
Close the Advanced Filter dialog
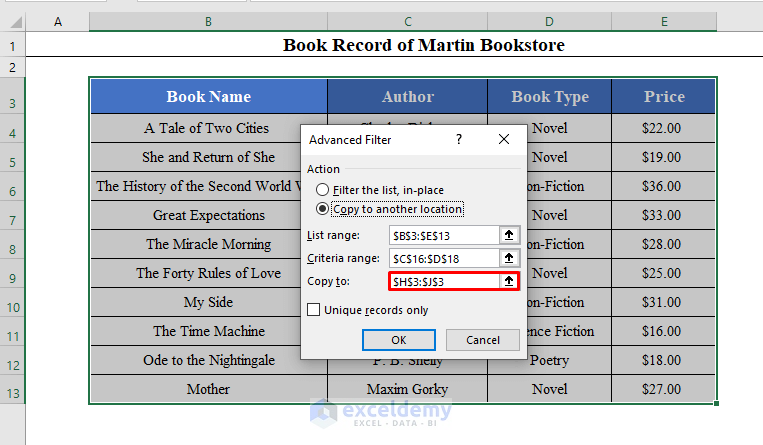click(x=504, y=140)
